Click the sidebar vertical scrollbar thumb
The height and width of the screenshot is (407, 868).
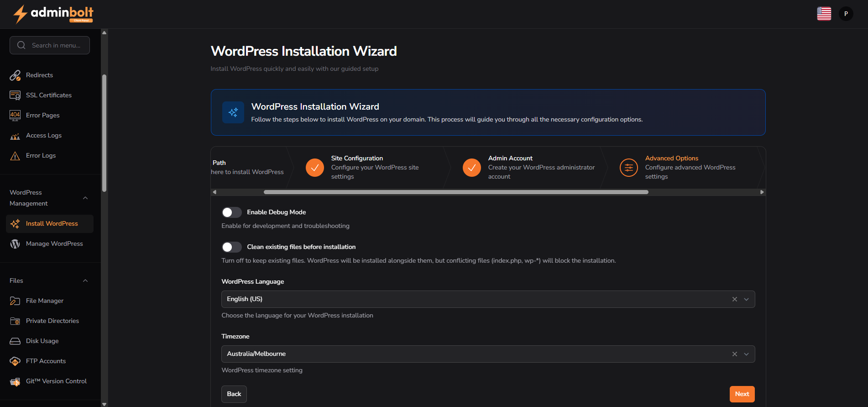[x=105, y=133]
